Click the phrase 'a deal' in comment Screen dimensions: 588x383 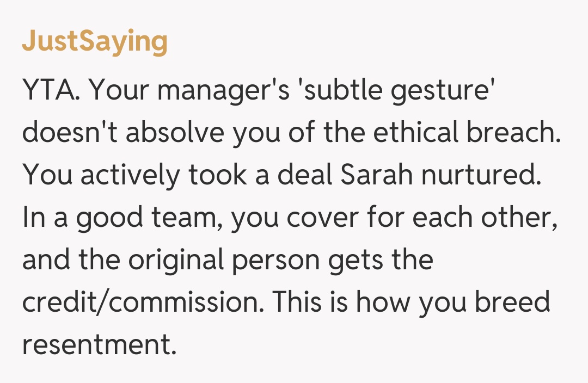pyautogui.click(x=284, y=175)
